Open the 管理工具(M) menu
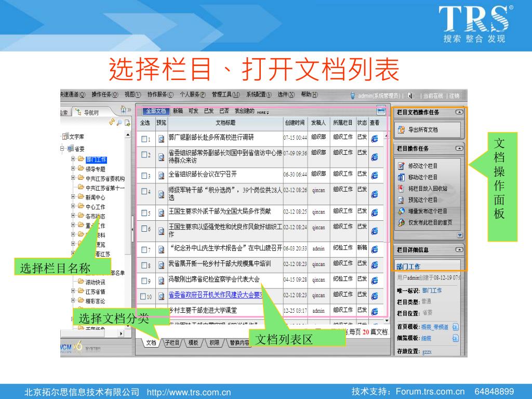Image resolution: width=532 pixels, height=399 pixels. (x=225, y=95)
